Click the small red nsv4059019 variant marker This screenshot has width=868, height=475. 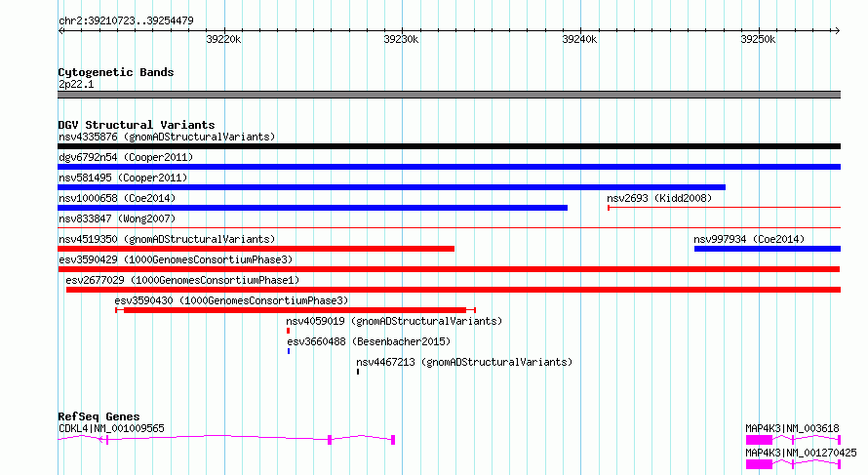click(x=288, y=331)
